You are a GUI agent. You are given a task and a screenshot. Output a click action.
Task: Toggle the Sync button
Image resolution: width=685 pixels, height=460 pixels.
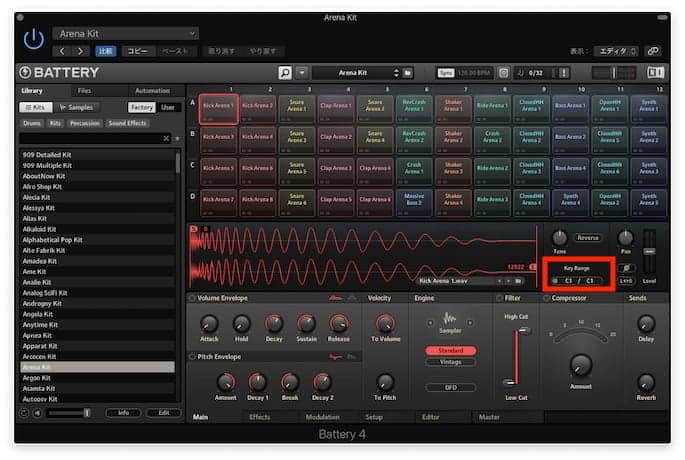(x=446, y=73)
